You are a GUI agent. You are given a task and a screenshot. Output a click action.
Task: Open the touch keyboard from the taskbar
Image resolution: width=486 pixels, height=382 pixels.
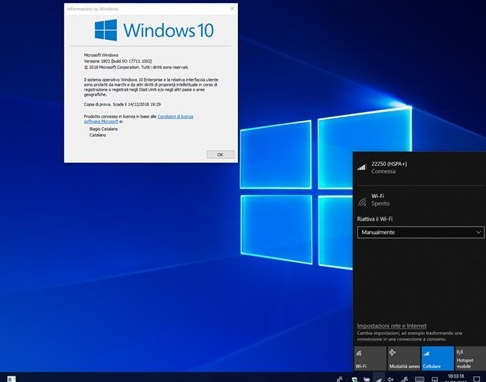click(x=419, y=379)
